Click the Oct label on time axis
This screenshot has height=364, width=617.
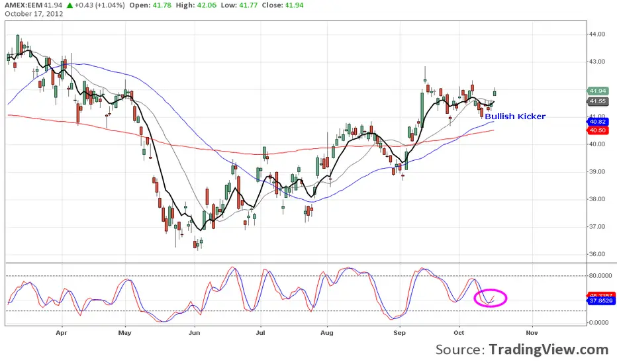(x=459, y=333)
